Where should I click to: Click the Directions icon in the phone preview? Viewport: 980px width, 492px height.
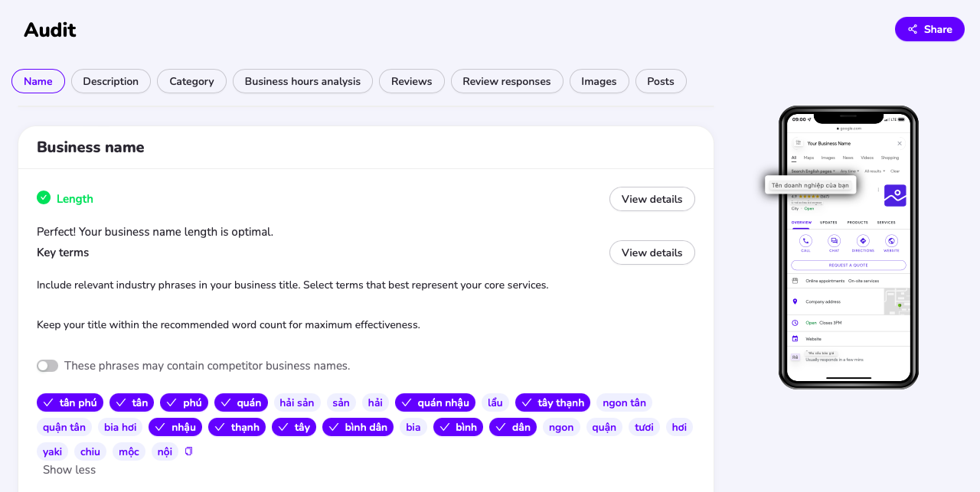coord(863,241)
